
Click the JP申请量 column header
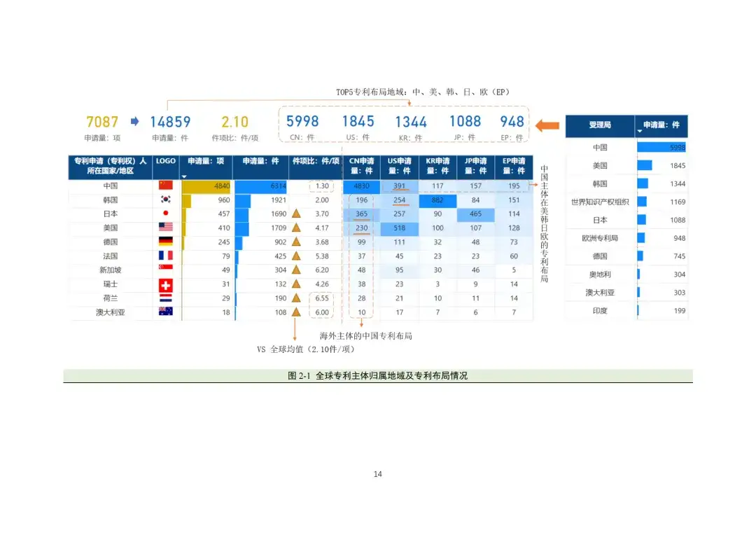click(475, 166)
